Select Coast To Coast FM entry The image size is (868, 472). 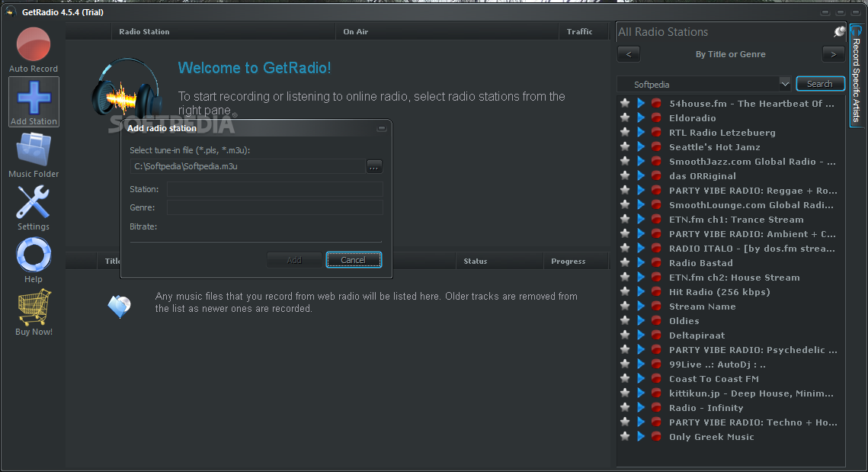pos(713,379)
